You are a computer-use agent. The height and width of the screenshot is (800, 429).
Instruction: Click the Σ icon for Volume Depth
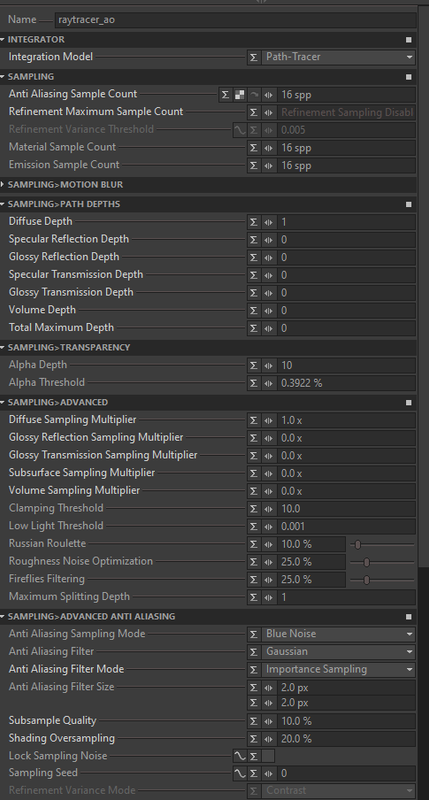(x=254, y=310)
